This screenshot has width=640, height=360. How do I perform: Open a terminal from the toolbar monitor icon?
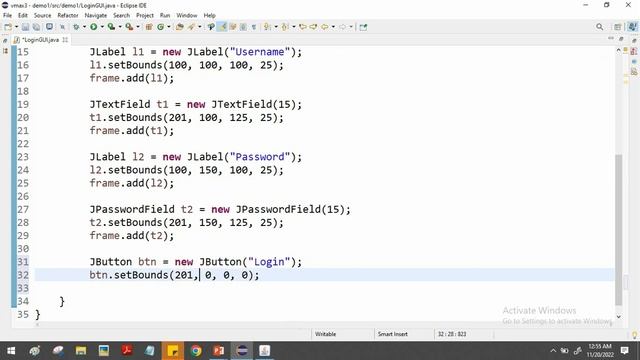click(49, 27)
